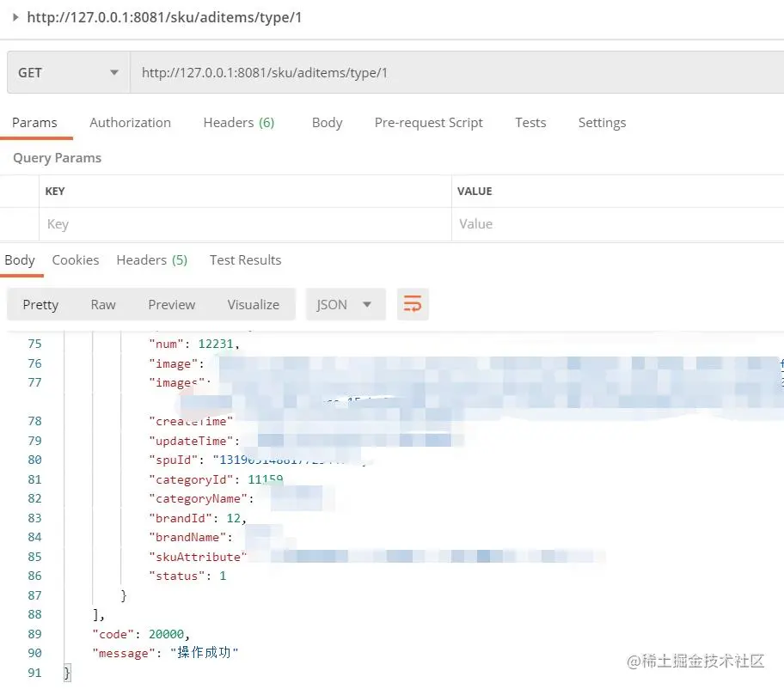This screenshot has height=689, width=784.
Task: Click the "code": 20000 line
Action: (x=141, y=634)
